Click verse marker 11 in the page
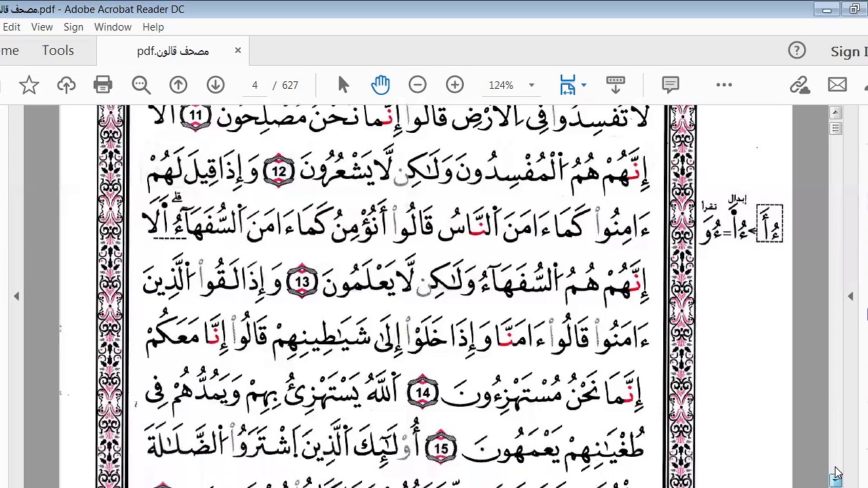Image resolution: width=868 pixels, height=488 pixels. click(195, 115)
